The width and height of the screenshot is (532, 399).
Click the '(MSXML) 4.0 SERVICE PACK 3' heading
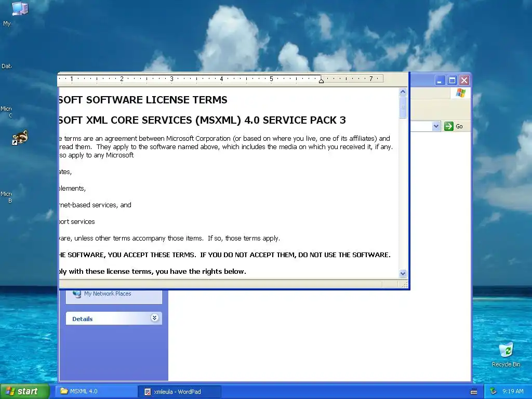point(271,120)
